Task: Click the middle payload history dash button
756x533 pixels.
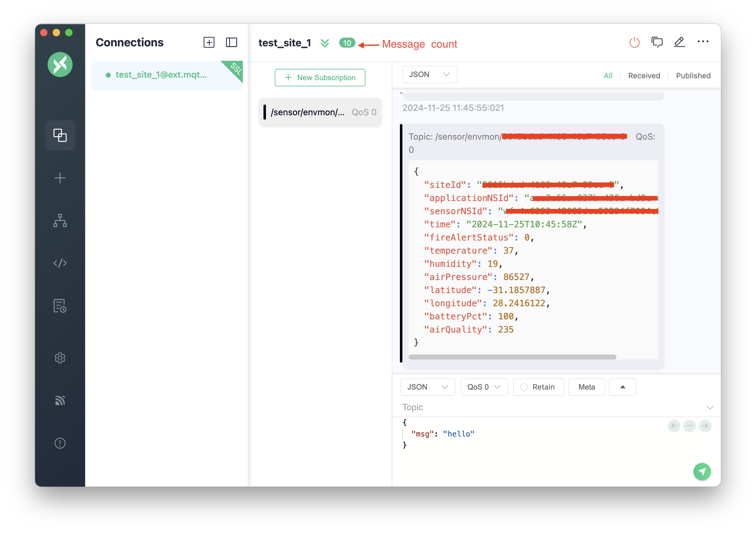Action: 689,426
